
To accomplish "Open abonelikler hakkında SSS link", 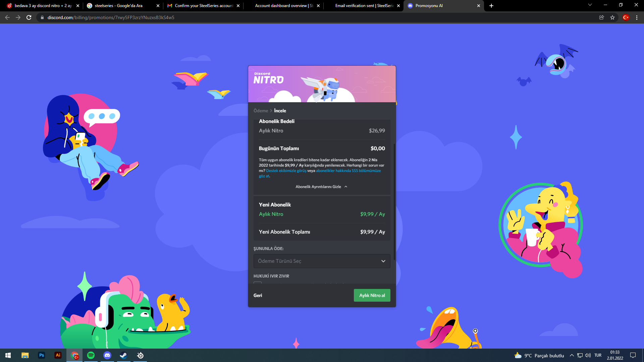I will [x=348, y=171].
